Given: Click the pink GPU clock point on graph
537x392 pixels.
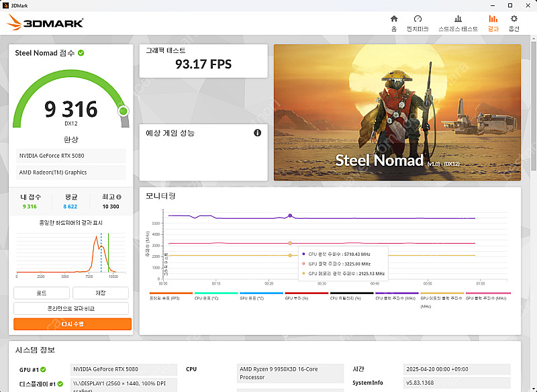Looking at the screenshot, I should point(290,243).
